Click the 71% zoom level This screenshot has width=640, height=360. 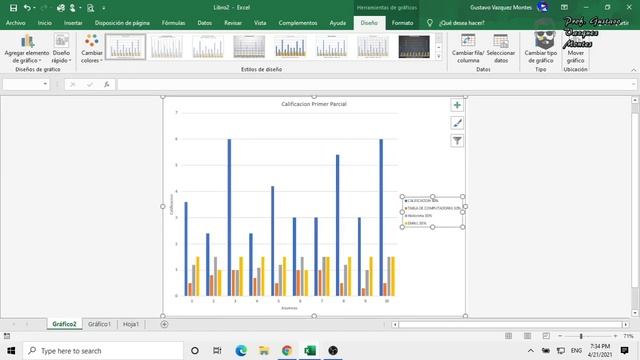pos(628,336)
